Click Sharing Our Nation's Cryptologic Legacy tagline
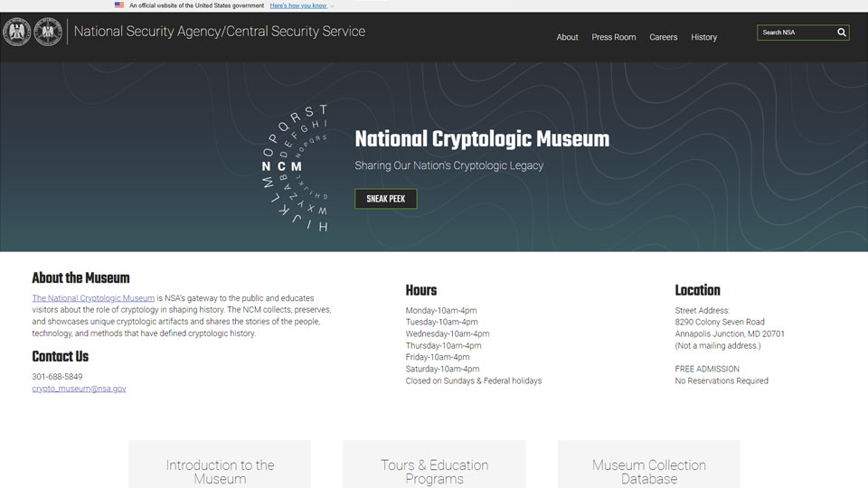The image size is (868, 488). coord(449,165)
